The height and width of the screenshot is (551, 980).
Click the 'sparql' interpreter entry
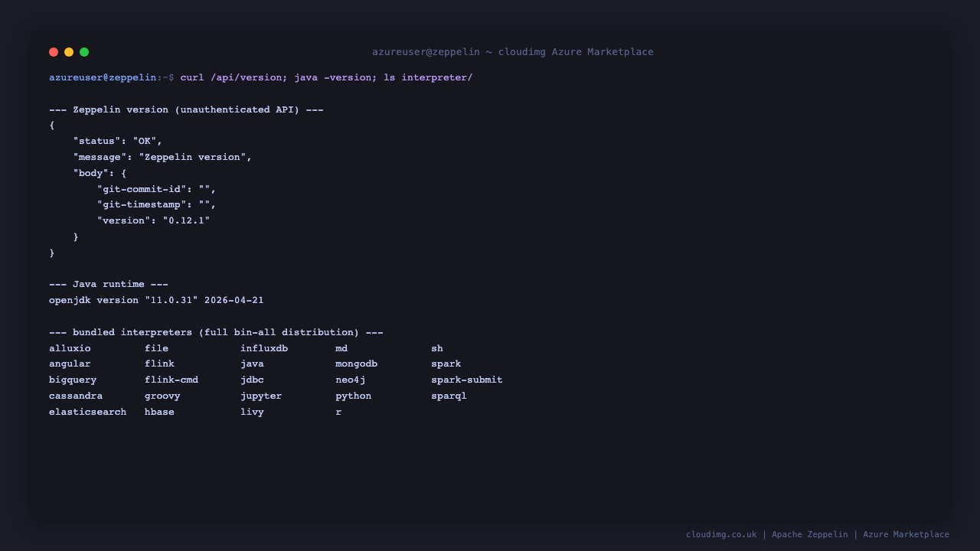[449, 396]
